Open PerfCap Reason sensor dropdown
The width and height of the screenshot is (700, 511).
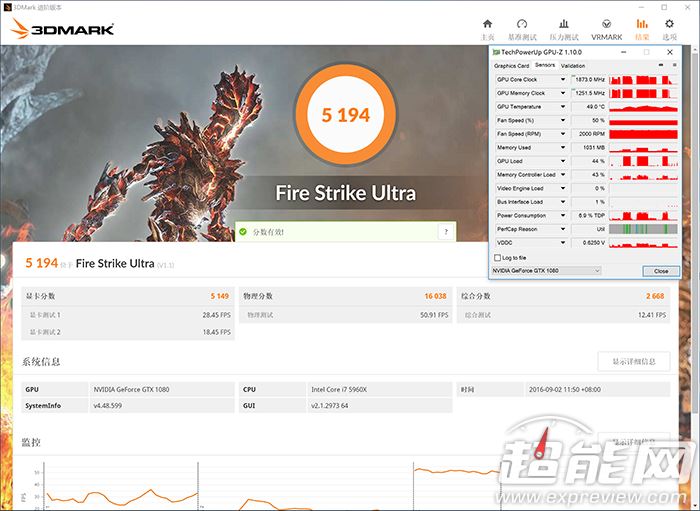[x=562, y=229]
